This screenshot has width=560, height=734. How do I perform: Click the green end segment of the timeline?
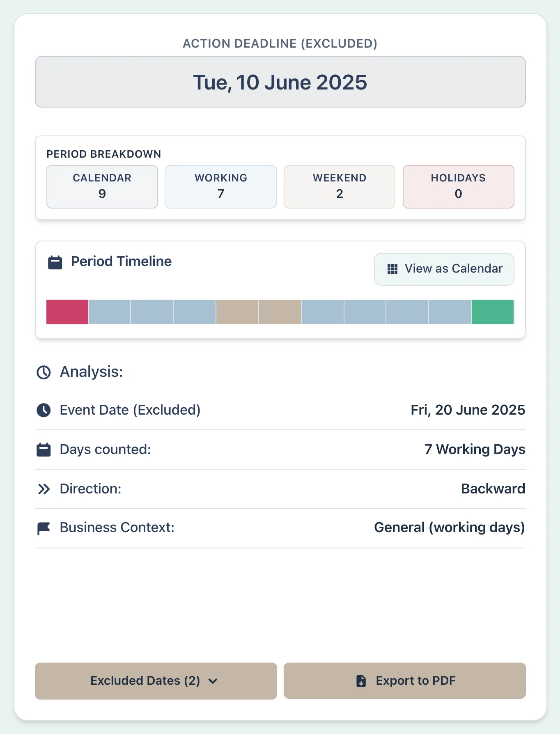pos(492,312)
